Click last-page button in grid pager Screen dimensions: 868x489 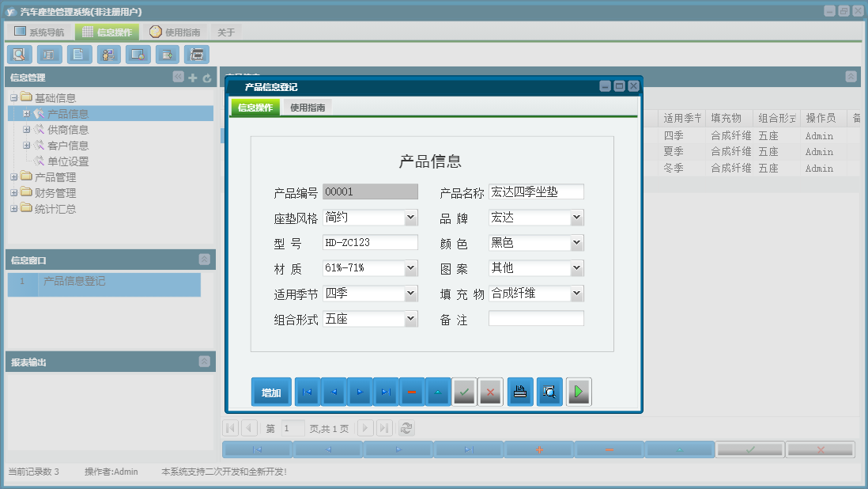tap(385, 428)
